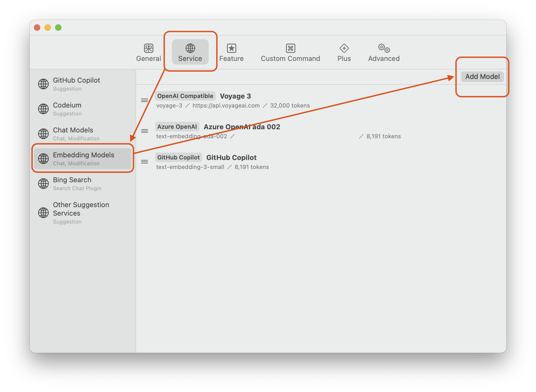Image resolution: width=536 pixels, height=392 pixels.
Task: Select the Feature star icon
Action: pyautogui.click(x=231, y=48)
